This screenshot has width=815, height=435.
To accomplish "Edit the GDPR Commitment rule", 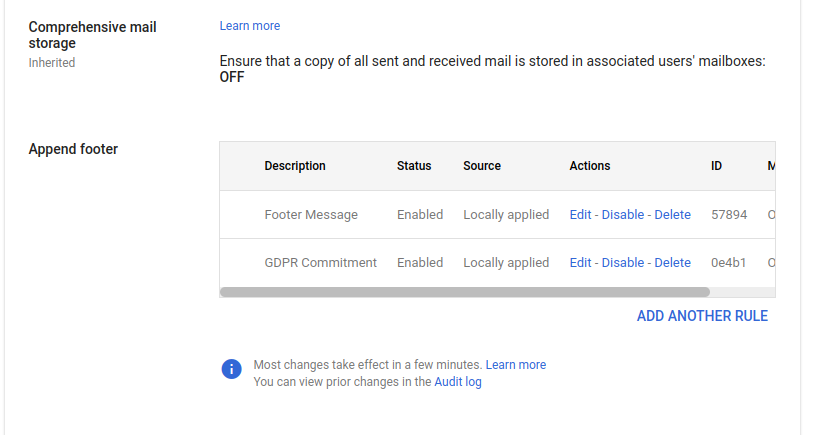I will [580, 262].
